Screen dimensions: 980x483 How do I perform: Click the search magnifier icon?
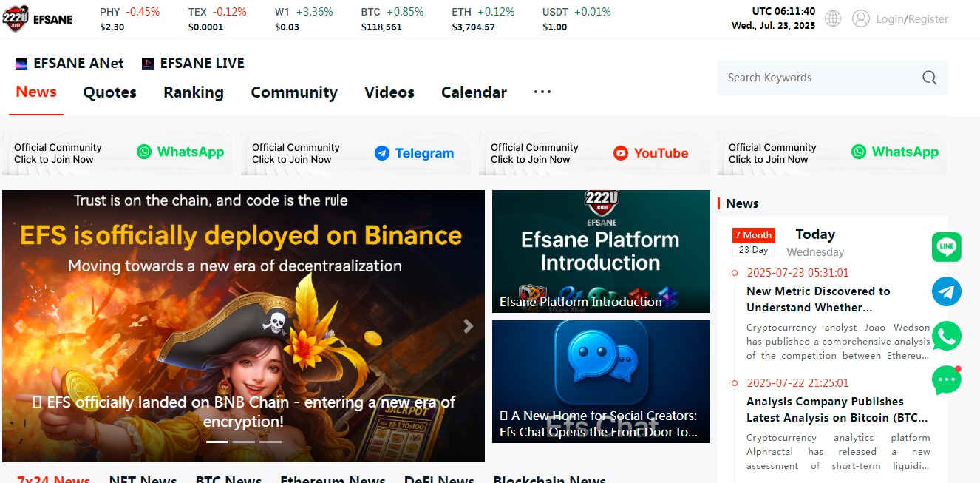929,78
